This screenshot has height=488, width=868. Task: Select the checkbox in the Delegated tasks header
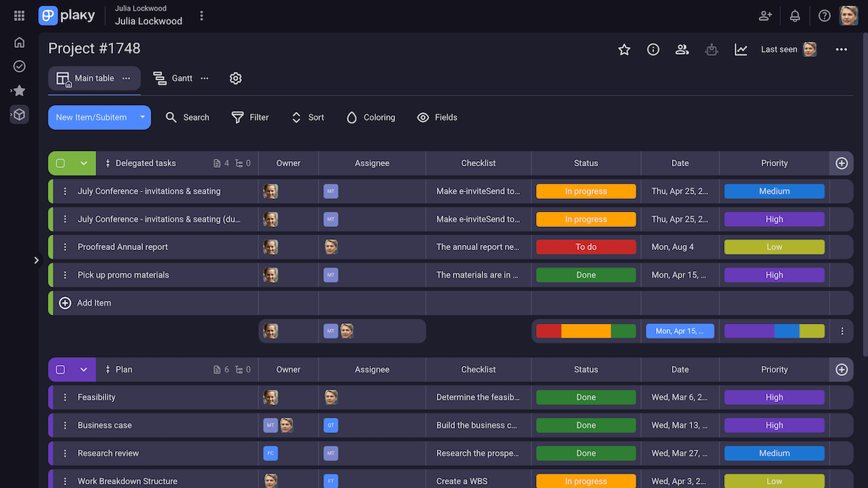[61, 163]
